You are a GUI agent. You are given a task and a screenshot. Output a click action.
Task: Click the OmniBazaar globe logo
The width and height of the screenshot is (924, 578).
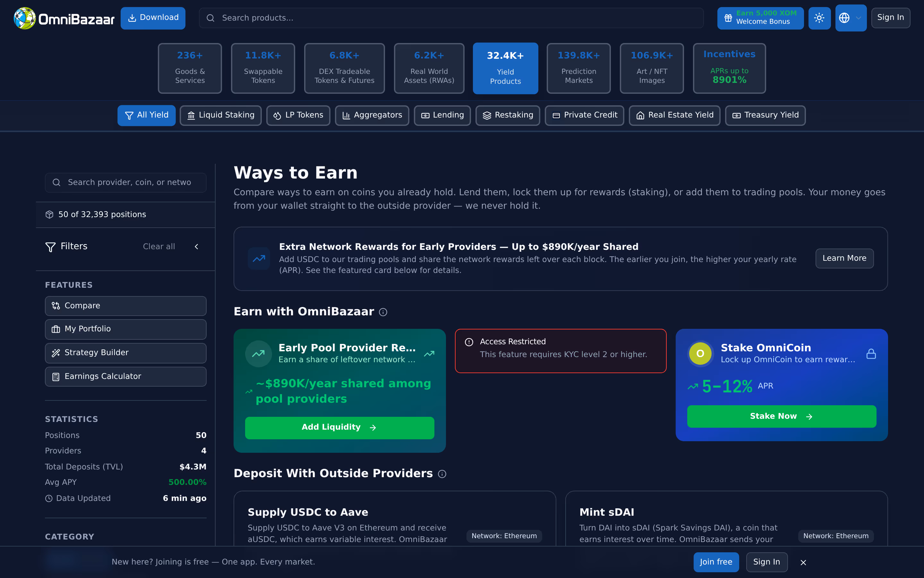coord(25,18)
